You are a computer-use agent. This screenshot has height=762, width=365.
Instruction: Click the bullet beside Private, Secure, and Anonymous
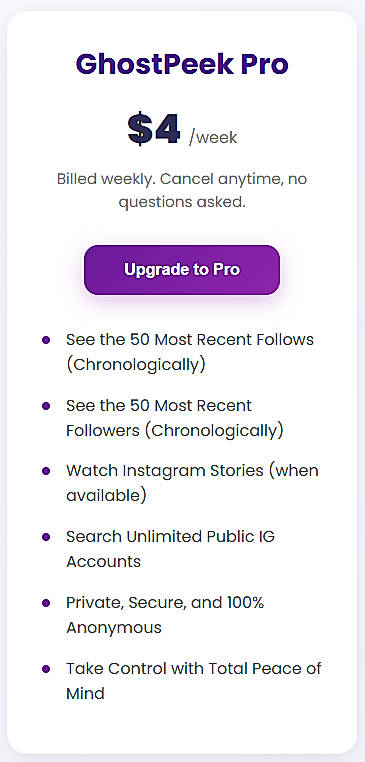tap(46, 603)
